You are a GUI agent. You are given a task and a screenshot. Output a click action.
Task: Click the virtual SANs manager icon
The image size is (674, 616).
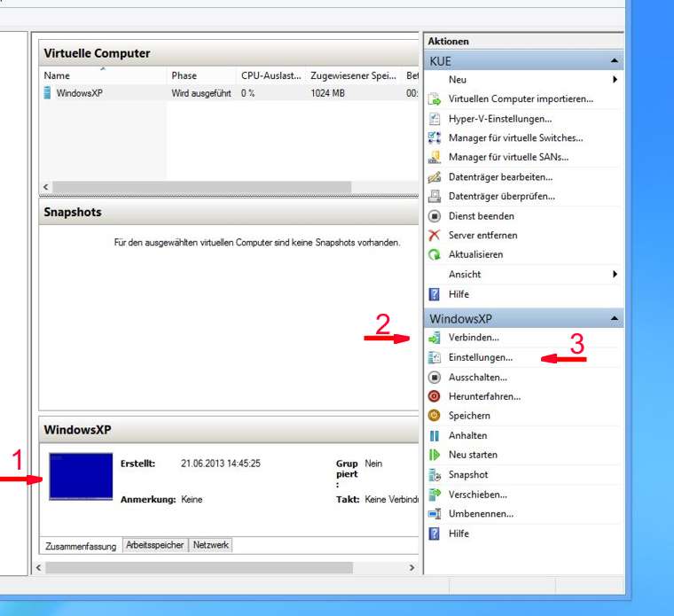(435, 157)
